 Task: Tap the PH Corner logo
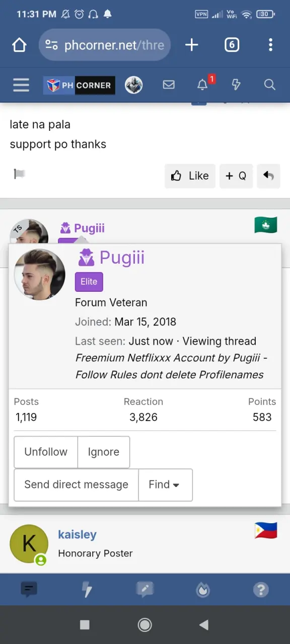[79, 85]
